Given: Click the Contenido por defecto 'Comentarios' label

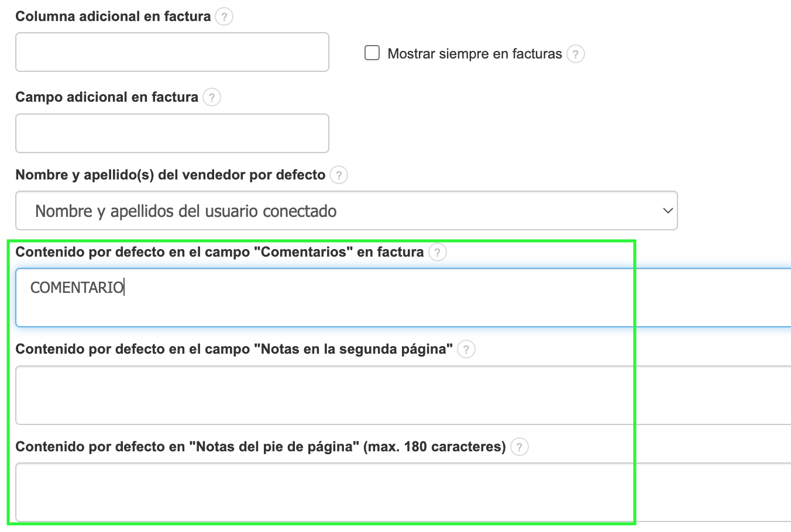Looking at the screenshot, I should pos(219,252).
